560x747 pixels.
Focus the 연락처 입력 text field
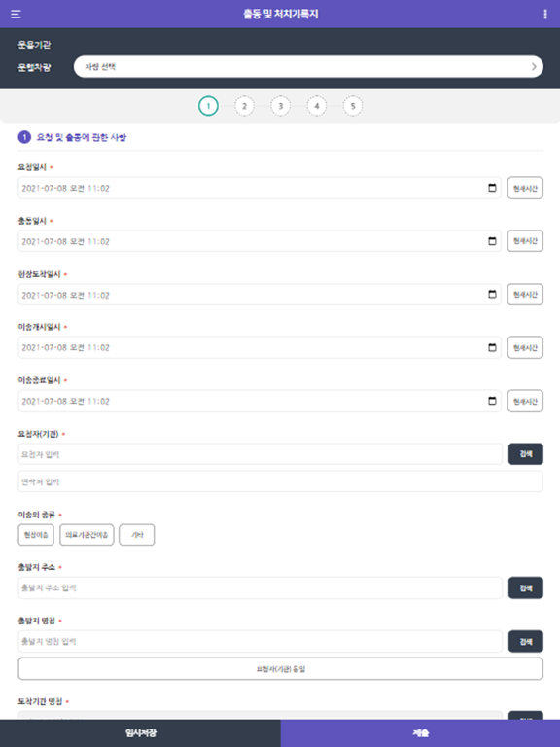point(280,481)
